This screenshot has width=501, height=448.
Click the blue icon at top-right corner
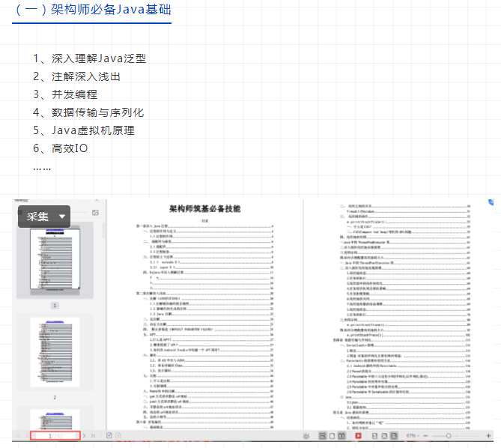(491, 202)
